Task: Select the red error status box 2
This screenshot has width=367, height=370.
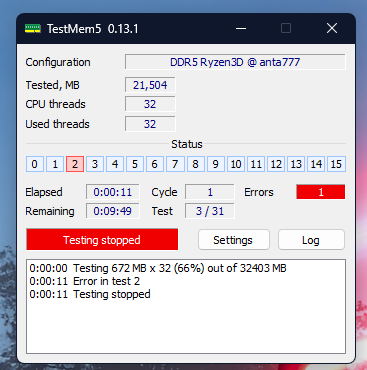Action: click(75, 164)
